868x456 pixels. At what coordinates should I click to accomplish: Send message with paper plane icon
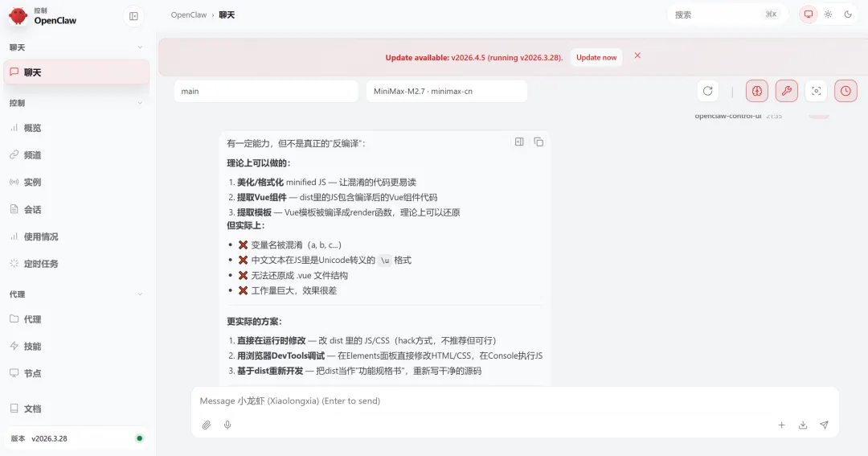pyautogui.click(x=824, y=425)
